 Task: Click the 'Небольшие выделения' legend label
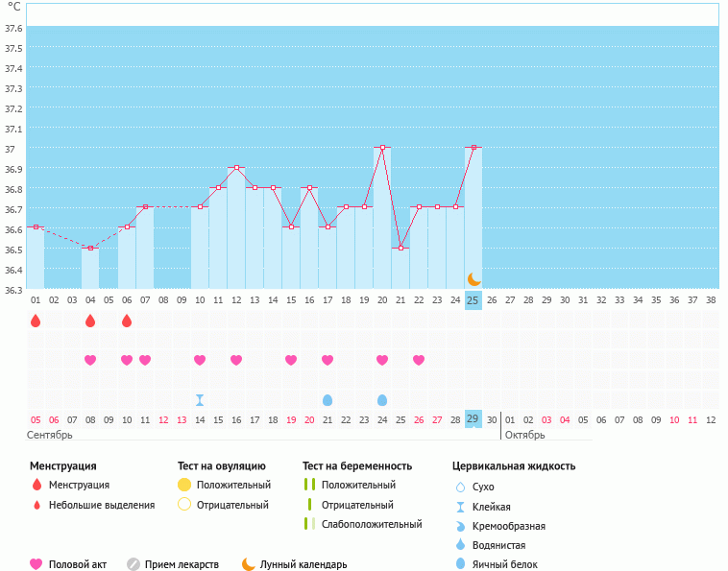102,505
